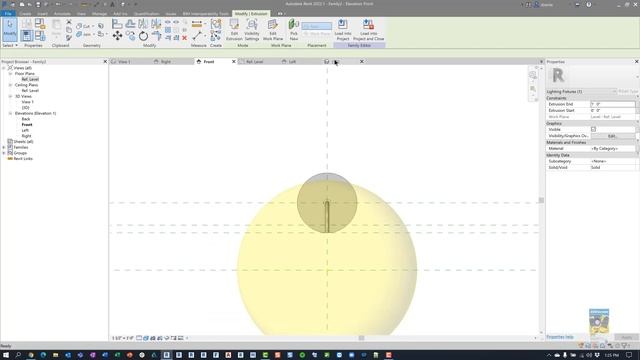Click the Move tool icon
The height and width of the screenshot is (360, 640).
pos(117,36)
